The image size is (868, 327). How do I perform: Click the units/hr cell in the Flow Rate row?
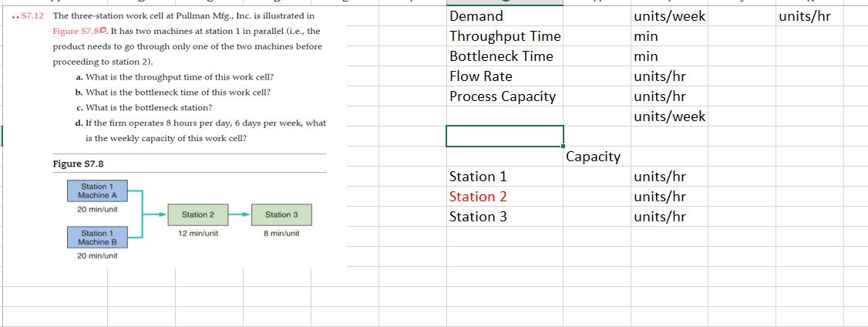pyautogui.click(x=669, y=76)
